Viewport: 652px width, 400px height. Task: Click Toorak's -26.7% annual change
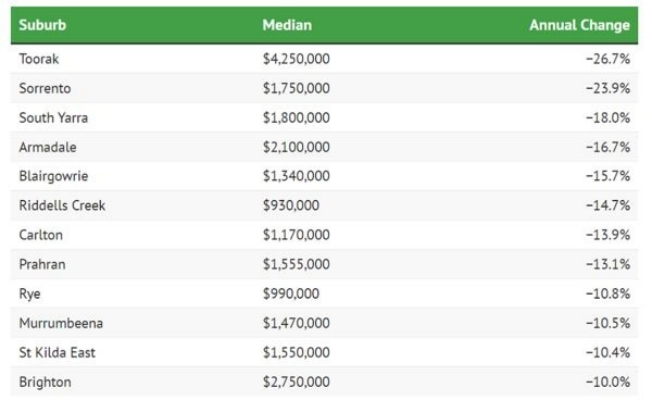pos(607,59)
